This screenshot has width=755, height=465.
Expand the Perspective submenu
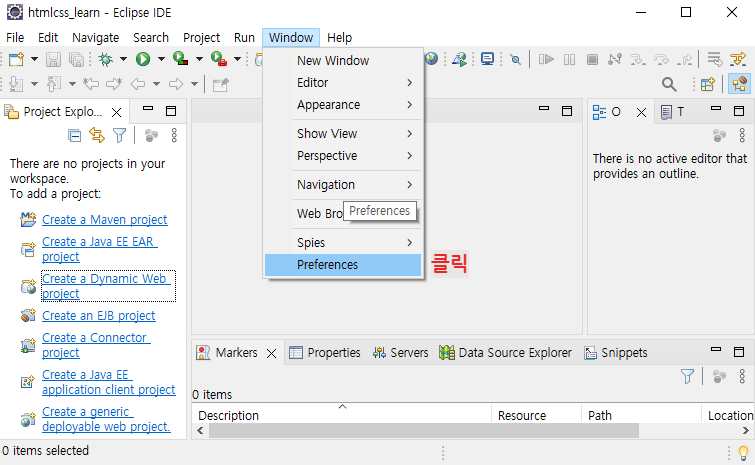click(343, 156)
